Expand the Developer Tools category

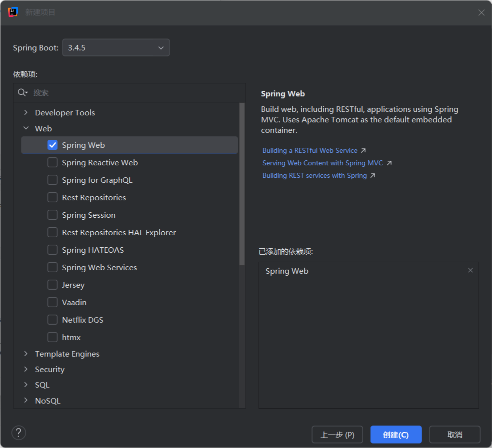point(26,112)
